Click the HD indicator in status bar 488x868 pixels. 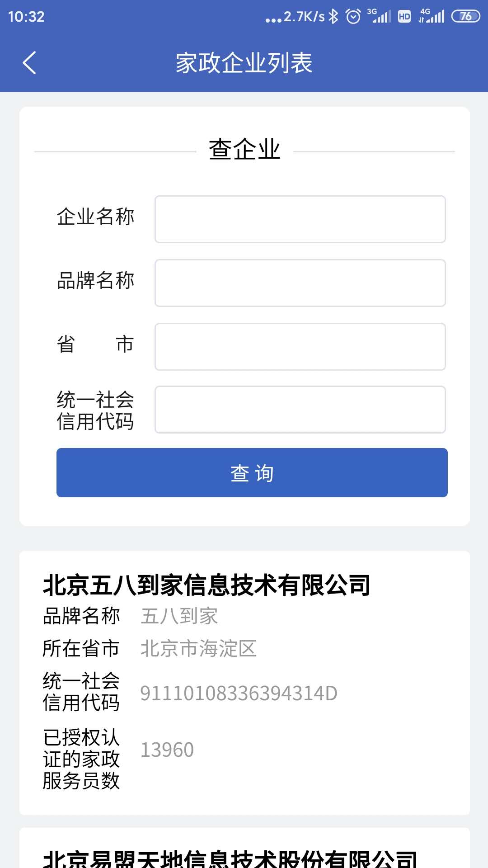(x=404, y=17)
